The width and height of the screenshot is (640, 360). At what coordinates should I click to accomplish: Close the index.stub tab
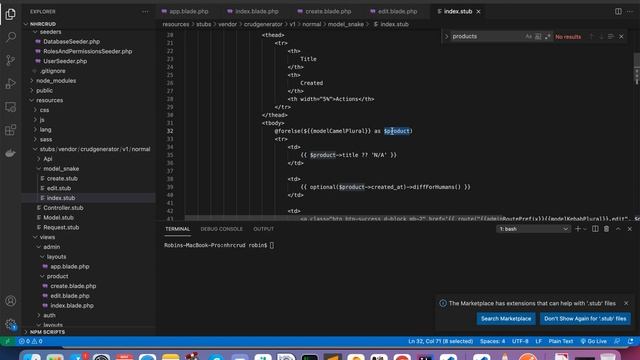coord(478,11)
